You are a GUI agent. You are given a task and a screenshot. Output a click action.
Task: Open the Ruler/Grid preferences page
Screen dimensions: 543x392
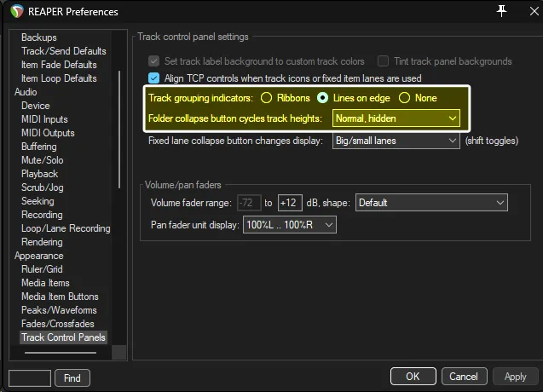coord(42,269)
